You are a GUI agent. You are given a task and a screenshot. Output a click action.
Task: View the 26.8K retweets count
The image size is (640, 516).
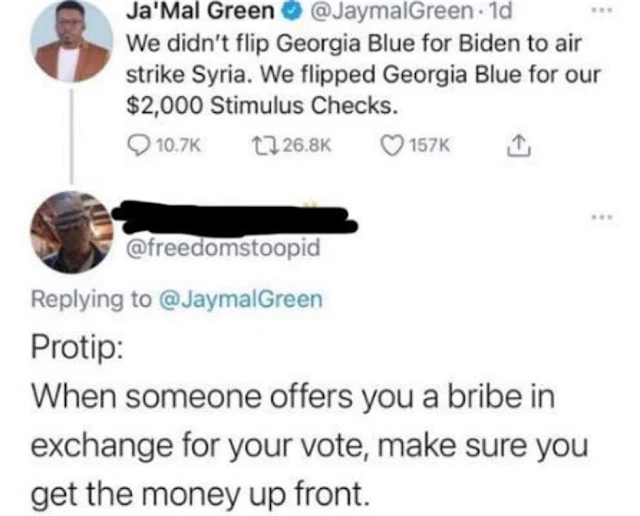point(307,146)
